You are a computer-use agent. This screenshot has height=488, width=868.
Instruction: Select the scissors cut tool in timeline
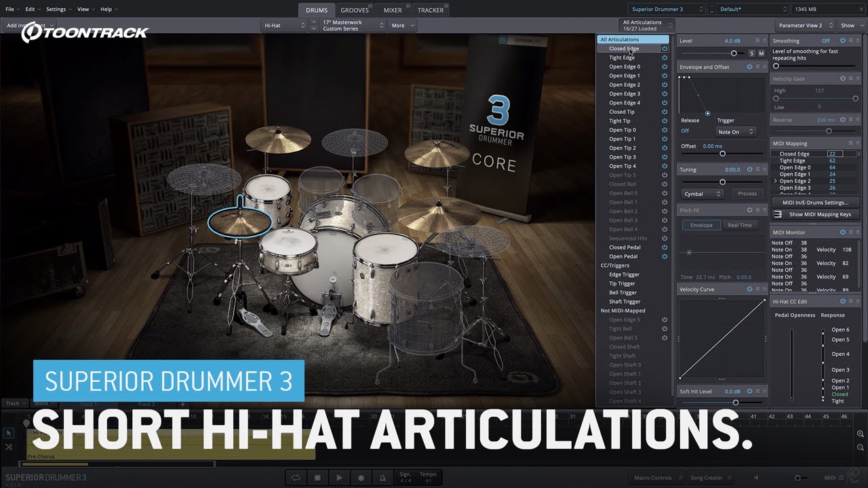pyautogui.click(x=9, y=447)
